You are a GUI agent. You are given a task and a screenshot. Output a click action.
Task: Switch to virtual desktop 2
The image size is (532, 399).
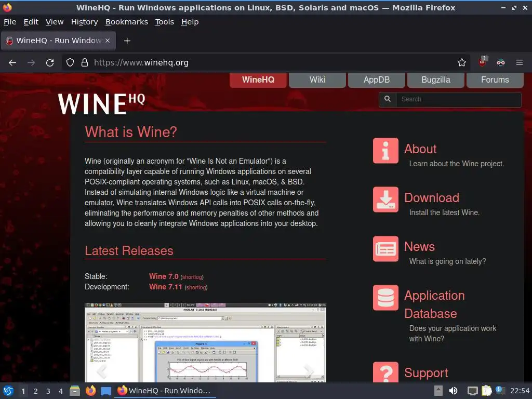point(36,391)
